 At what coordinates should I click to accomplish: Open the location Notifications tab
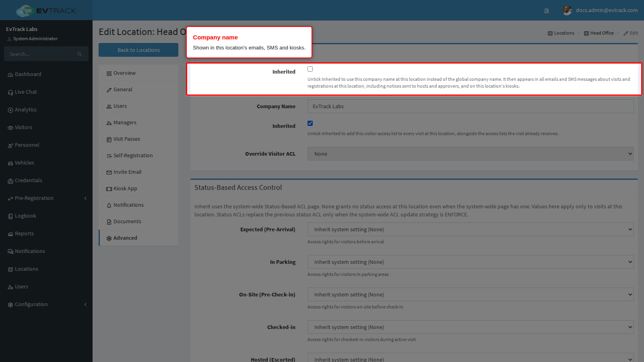coord(138,205)
